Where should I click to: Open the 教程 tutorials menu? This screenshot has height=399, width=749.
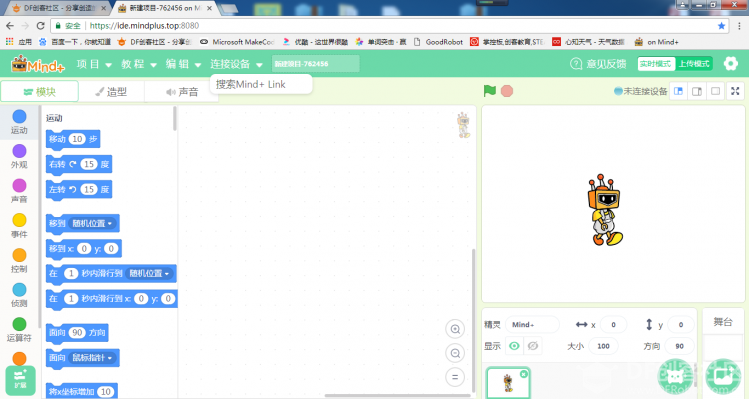pyautogui.click(x=139, y=64)
